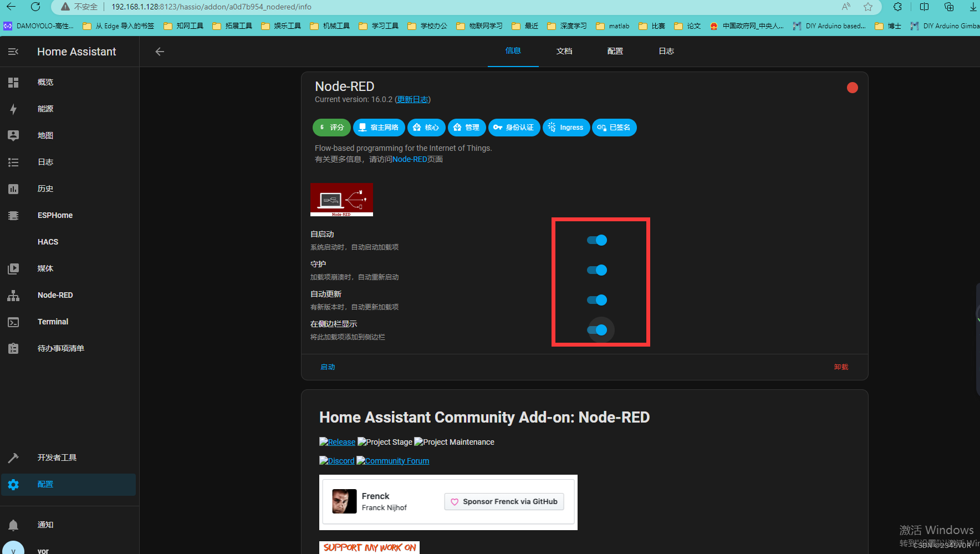This screenshot has height=554, width=980.
Task: Click the 卸载 uninstall button
Action: click(x=841, y=367)
